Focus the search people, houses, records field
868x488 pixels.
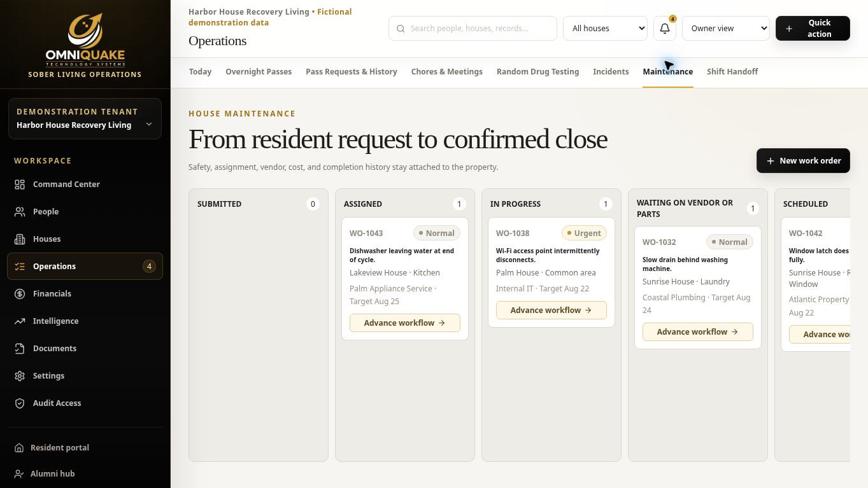[473, 29]
